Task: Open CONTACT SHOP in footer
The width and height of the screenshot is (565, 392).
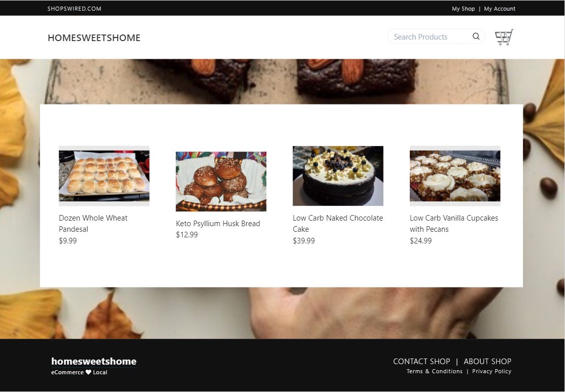Action: tap(421, 362)
